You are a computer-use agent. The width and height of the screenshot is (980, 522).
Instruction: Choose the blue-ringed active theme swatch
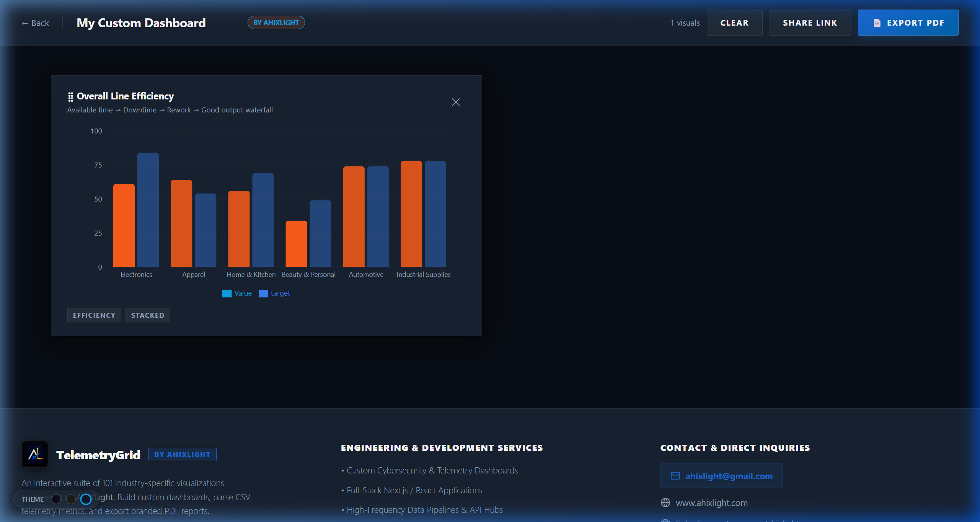click(86, 499)
